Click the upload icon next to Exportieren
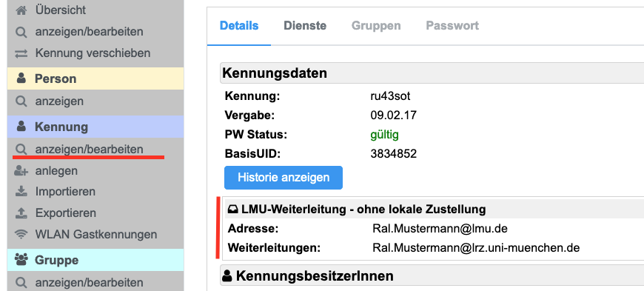Screen dimensions: 644x291 21,213
